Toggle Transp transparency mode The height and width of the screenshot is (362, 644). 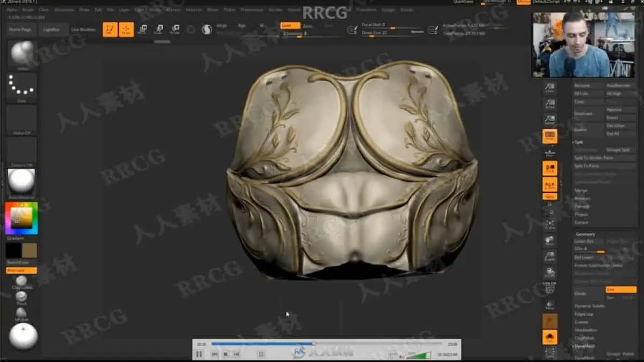[550, 306]
